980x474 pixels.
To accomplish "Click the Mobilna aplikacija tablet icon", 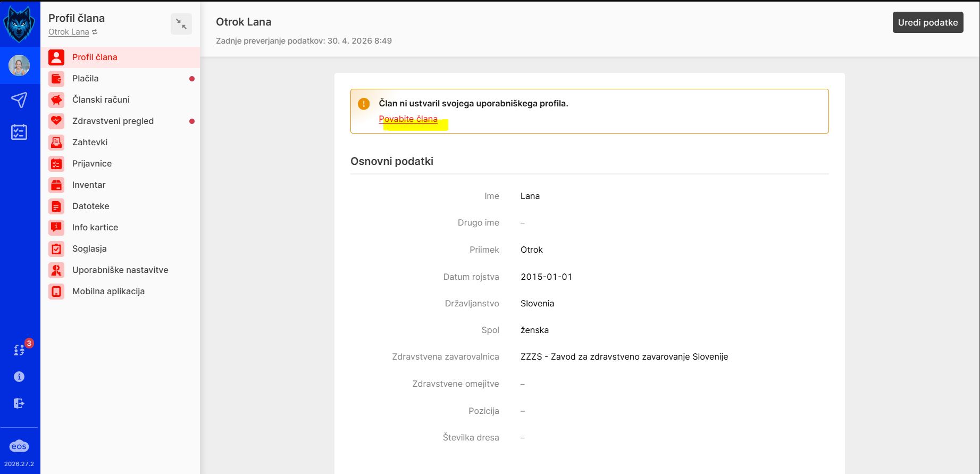I will (x=56, y=291).
